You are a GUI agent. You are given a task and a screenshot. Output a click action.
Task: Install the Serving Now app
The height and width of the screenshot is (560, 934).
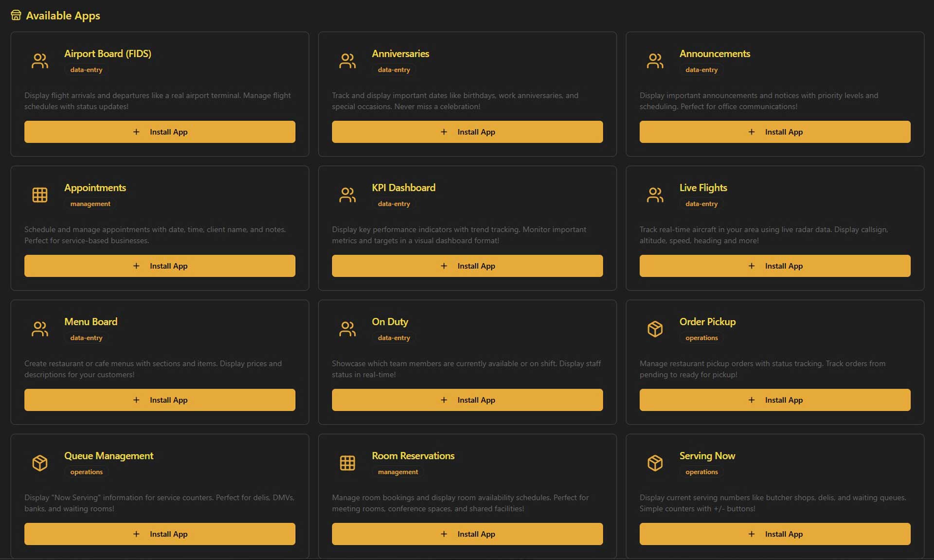(x=774, y=534)
